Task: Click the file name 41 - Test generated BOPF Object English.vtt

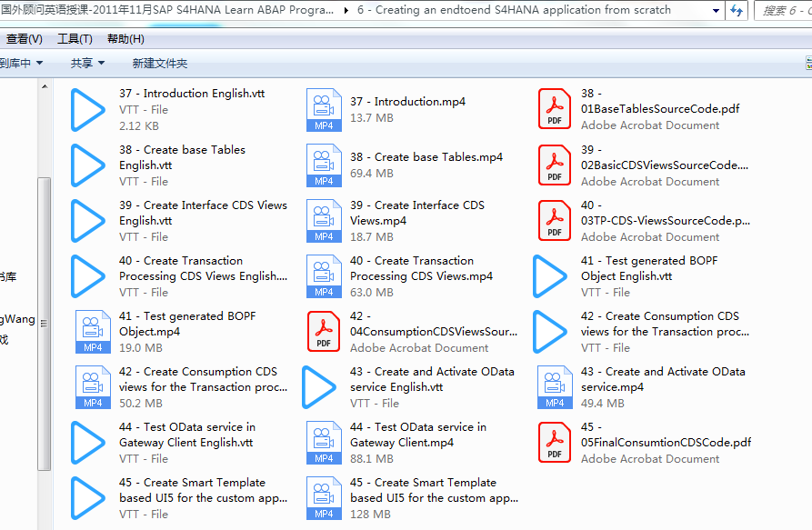Action: click(649, 268)
